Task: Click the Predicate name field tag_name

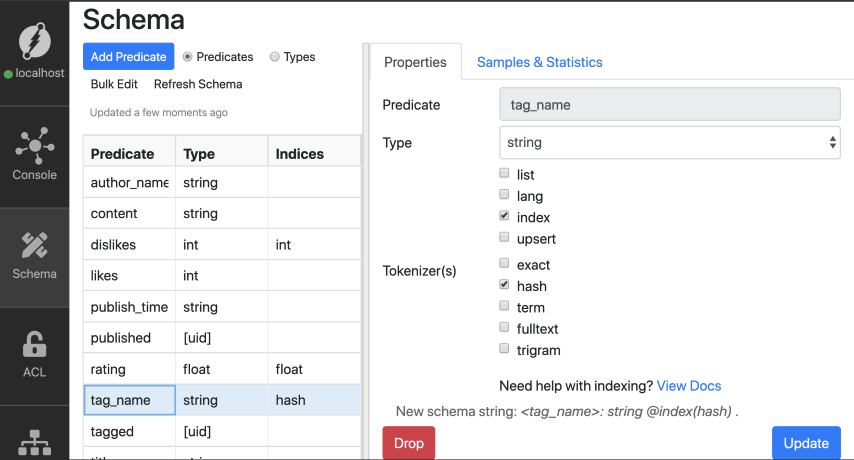Action: point(669,104)
